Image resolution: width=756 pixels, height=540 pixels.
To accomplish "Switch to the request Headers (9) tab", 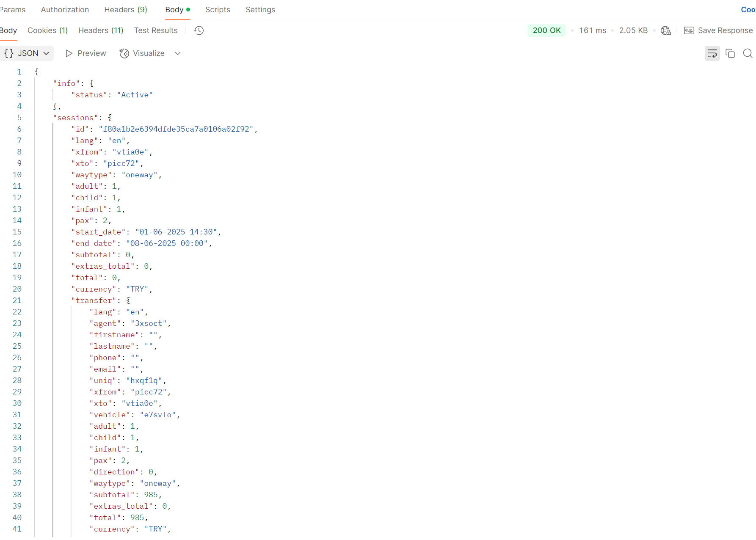I will pyautogui.click(x=126, y=10).
